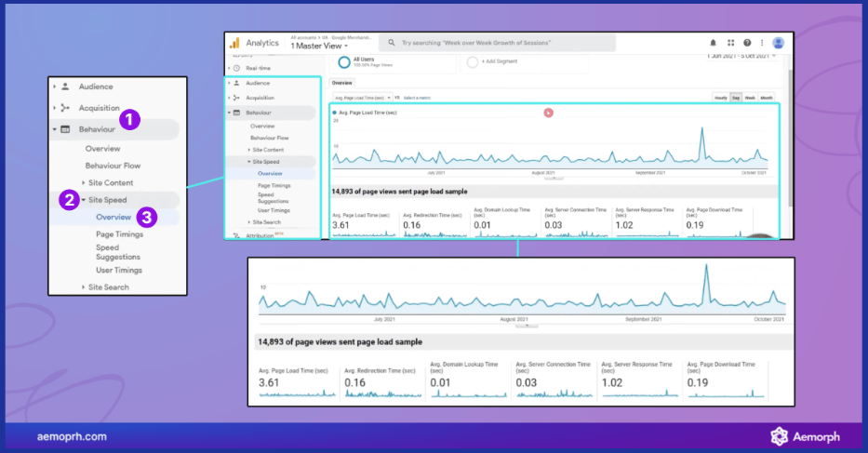Collapse Site Speed in the Analytics window sidebar
The height and width of the screenshot is (453, 868).
[x=248, y=162]
